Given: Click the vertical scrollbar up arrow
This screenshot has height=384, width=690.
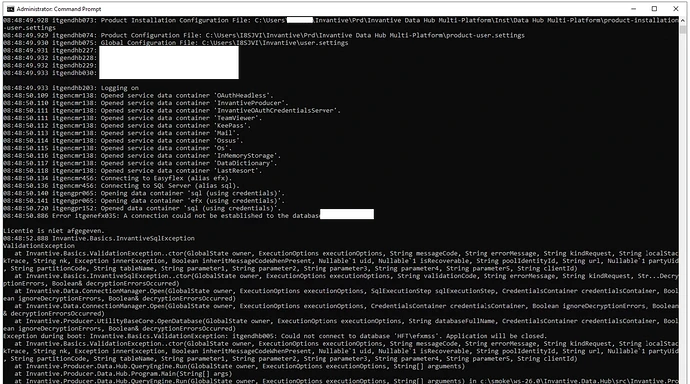Looking at the screenshot, I should 683,20.
